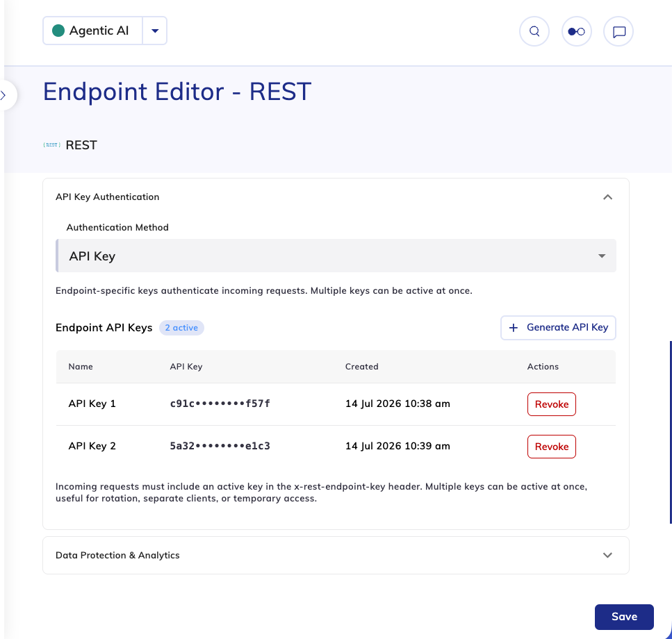Click the Actions column header
Viewport: 672px width, 639px height.
543,367
